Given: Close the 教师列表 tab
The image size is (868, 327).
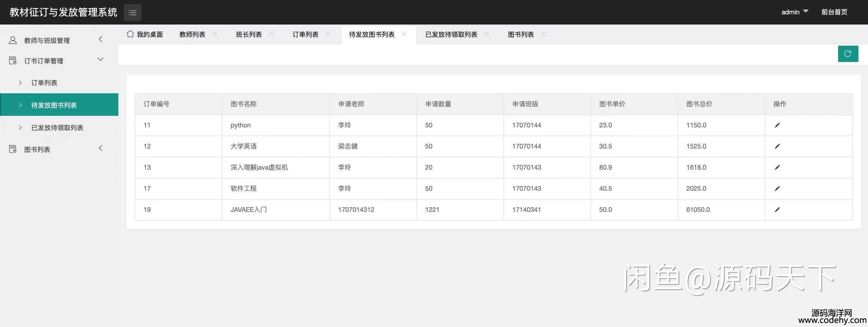Looking at the screenshot, I should pyautogui.click(x=215, y=34).
